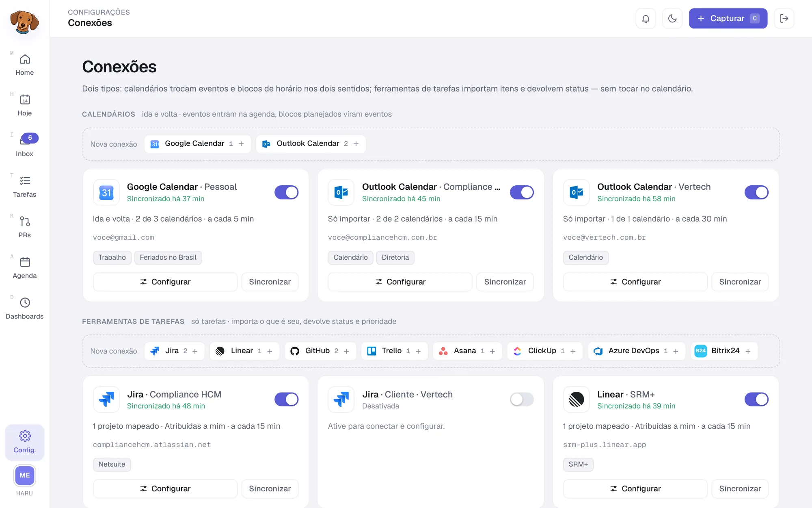Viewport: 812px width, 508px height.
Task: Add new Jira connection
Action: (175, 351)
